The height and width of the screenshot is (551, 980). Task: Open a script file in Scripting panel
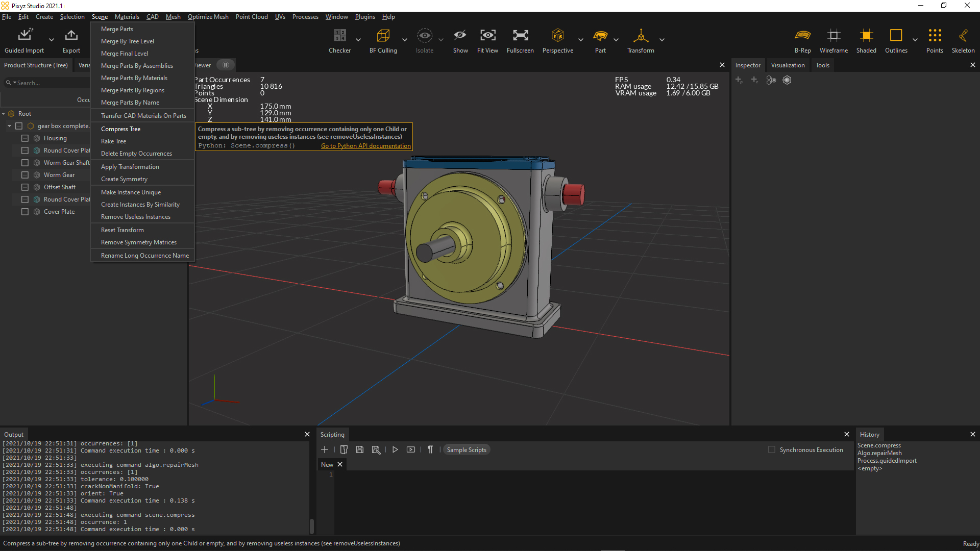pyautogui.click(x=344, y=449)
